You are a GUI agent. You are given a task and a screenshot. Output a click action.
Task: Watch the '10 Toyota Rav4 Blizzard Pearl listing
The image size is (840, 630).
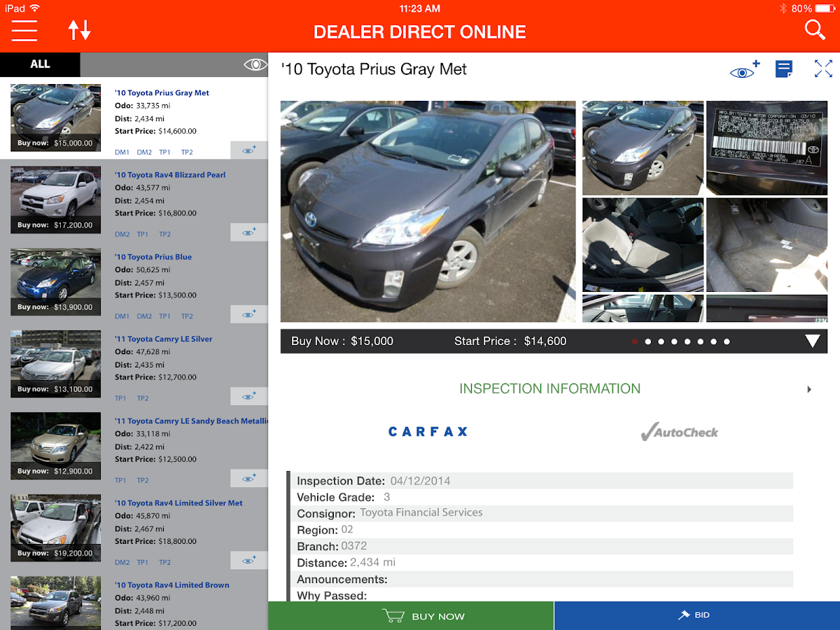click(249, 232)
